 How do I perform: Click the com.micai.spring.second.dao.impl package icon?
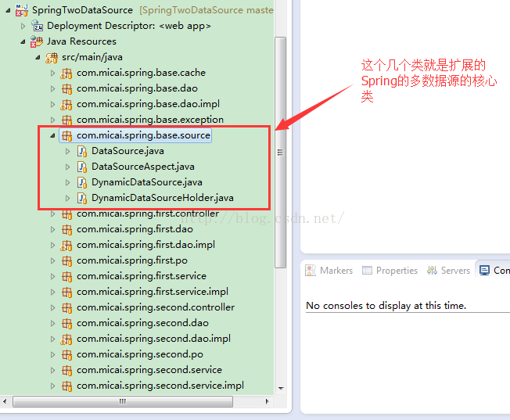click(66, 339)
